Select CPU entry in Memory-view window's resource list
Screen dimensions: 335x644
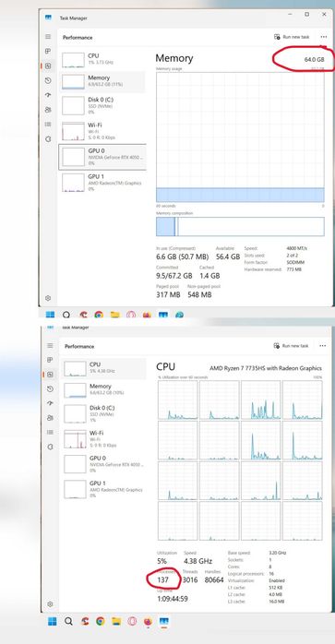(102, 59)
